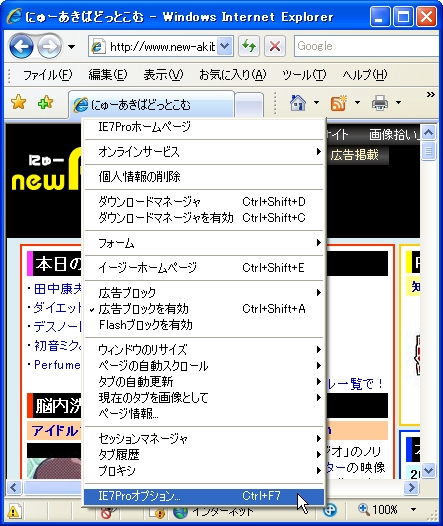Viewport: 443px width, 526px height.
Task: Expand タブ履歴 submenu
Action: [x=204, y=455]
